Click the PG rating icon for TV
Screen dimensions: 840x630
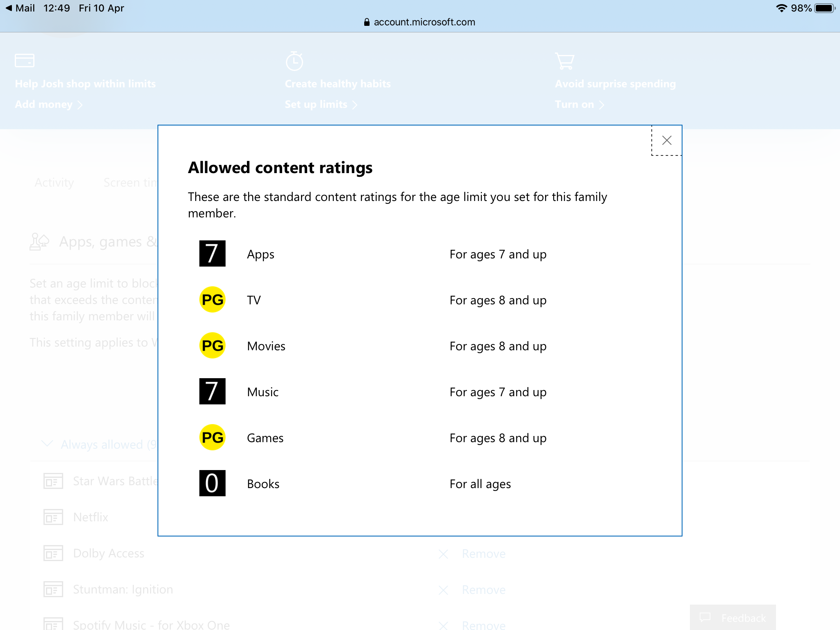pos(212,299)
